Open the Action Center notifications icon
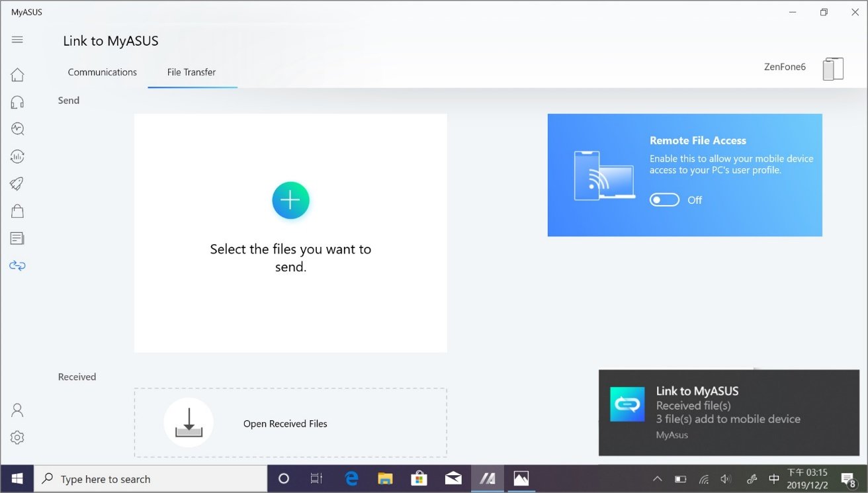 click(849, 478)
